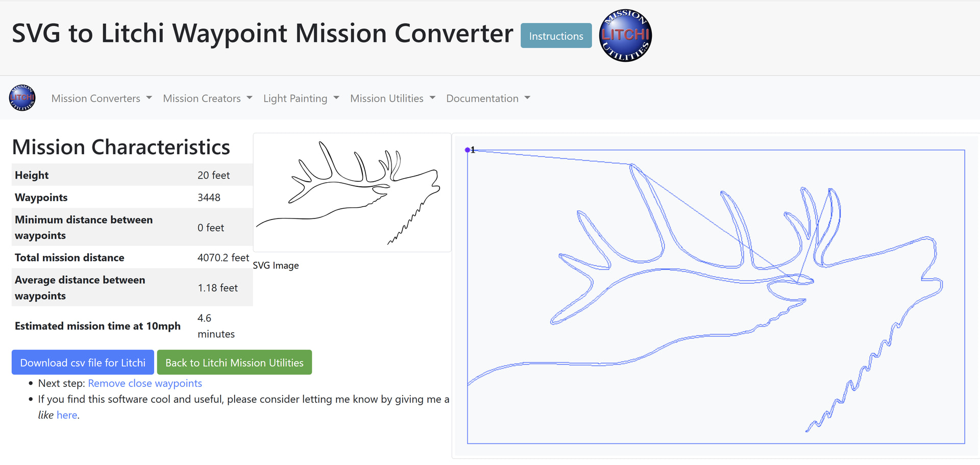
Task: Expand the Mission Converters dropdown caret
Action: [x=149, y=97]
